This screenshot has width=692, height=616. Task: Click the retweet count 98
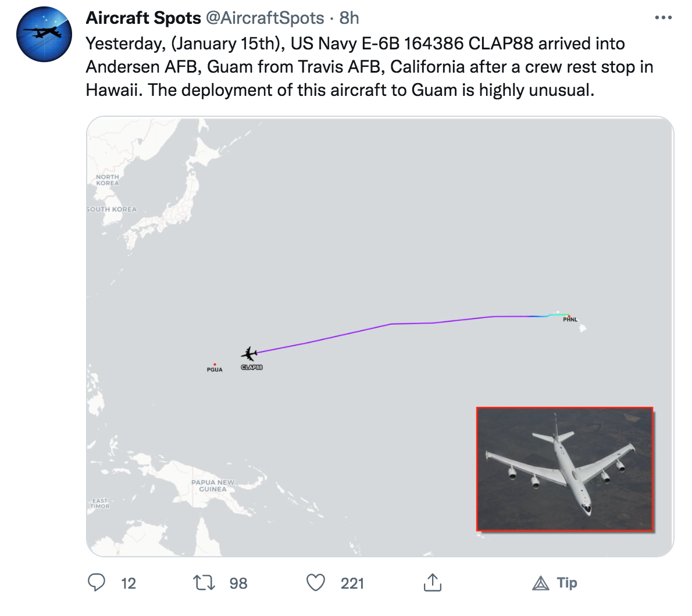[x=238, y=583]
